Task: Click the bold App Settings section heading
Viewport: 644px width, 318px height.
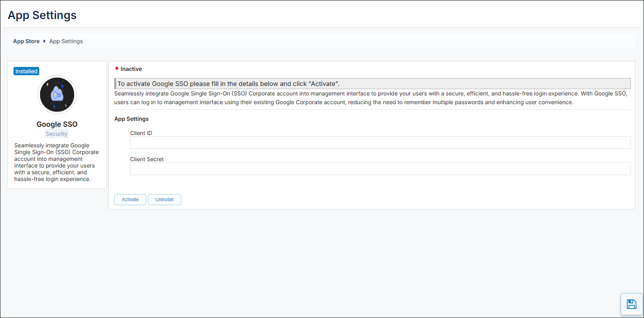Action: (x=131, y=119)
